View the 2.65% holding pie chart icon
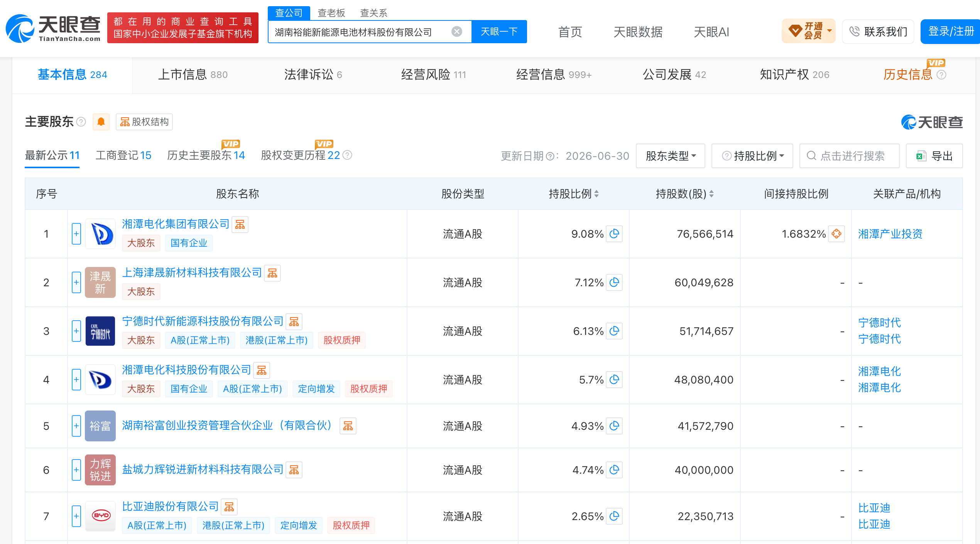 614,516
